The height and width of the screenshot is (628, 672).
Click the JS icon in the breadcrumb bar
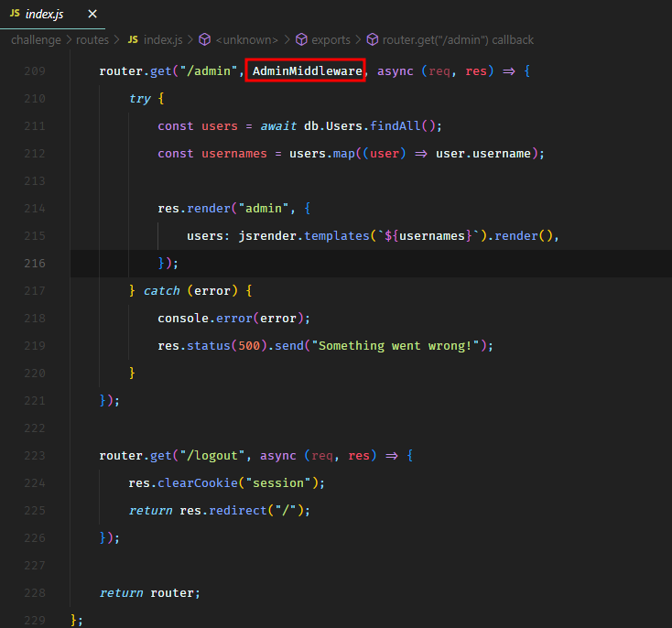133,40
